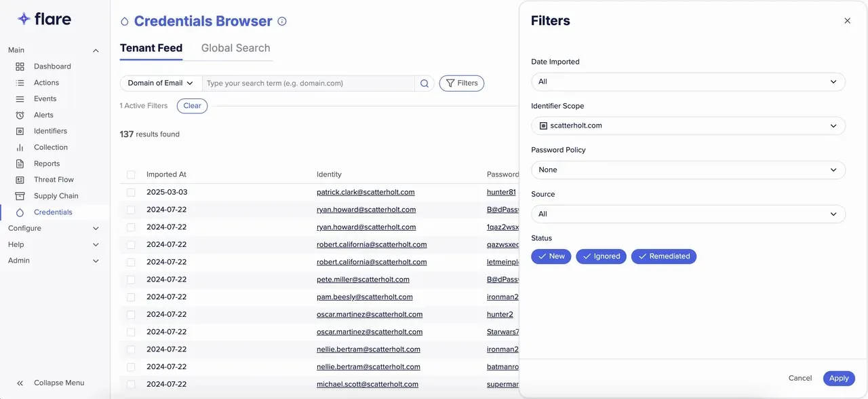The image size is (868, 399).
Task: Toggle the Ignored status filter chip
Action: tap(601, 256)
